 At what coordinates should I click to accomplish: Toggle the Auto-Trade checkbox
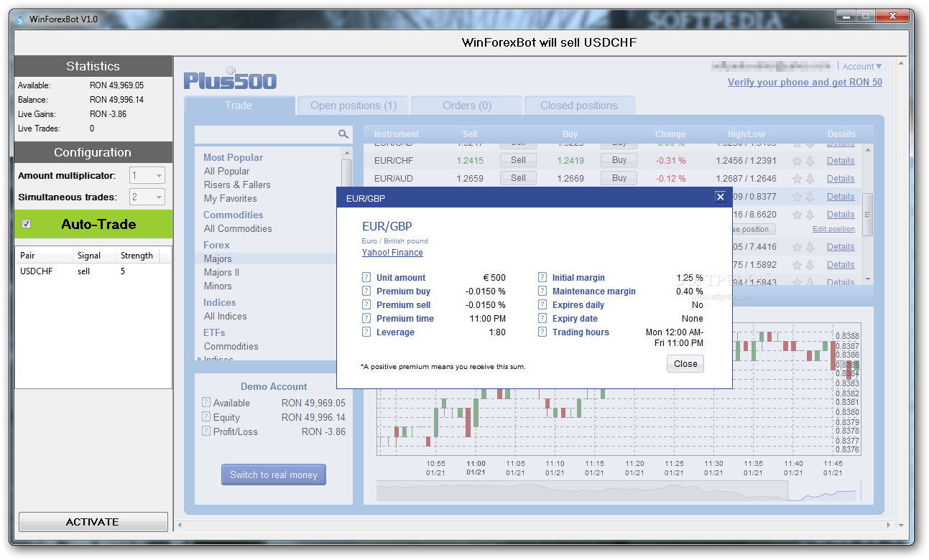(27, 224)
